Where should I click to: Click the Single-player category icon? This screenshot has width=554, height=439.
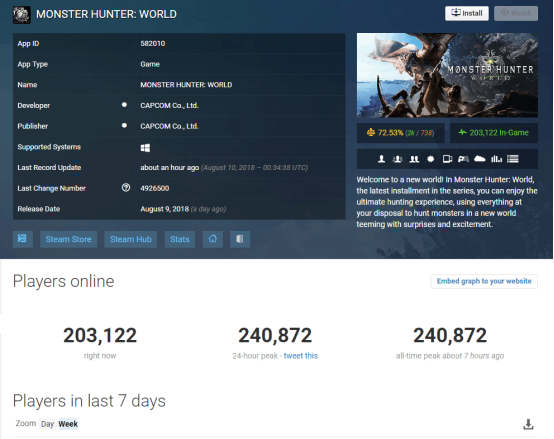[x=382, y=159]
